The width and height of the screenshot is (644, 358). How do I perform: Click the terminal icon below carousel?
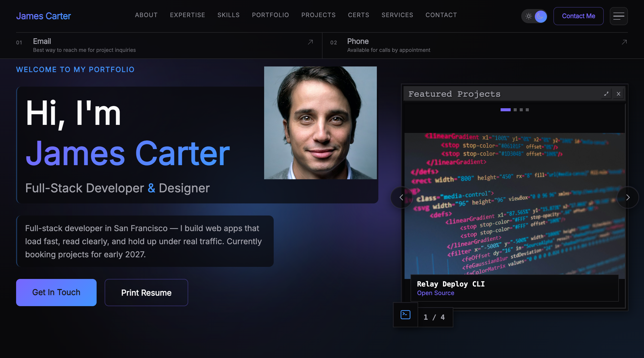tap(405, 315)
